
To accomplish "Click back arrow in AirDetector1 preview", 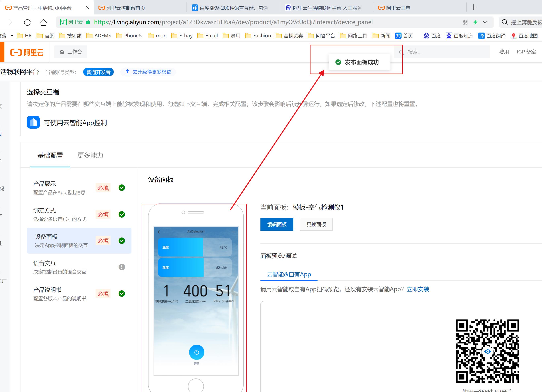I will [x=159, y=232].
